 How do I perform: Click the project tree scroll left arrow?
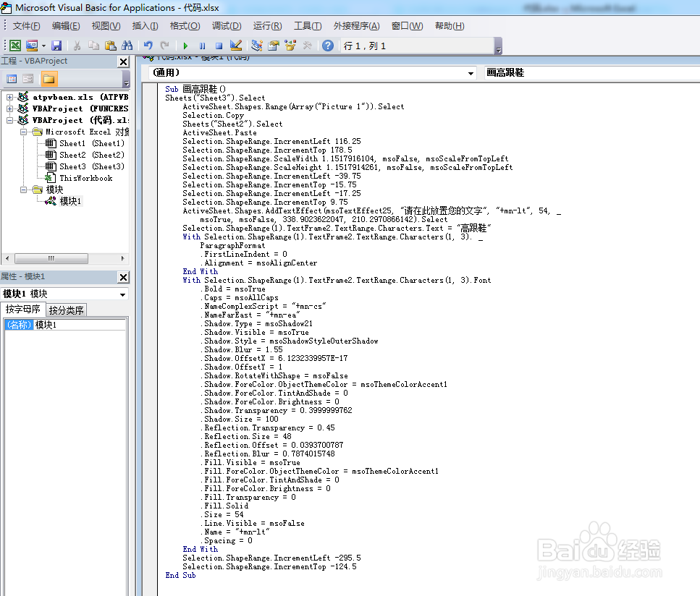(7, 258)
